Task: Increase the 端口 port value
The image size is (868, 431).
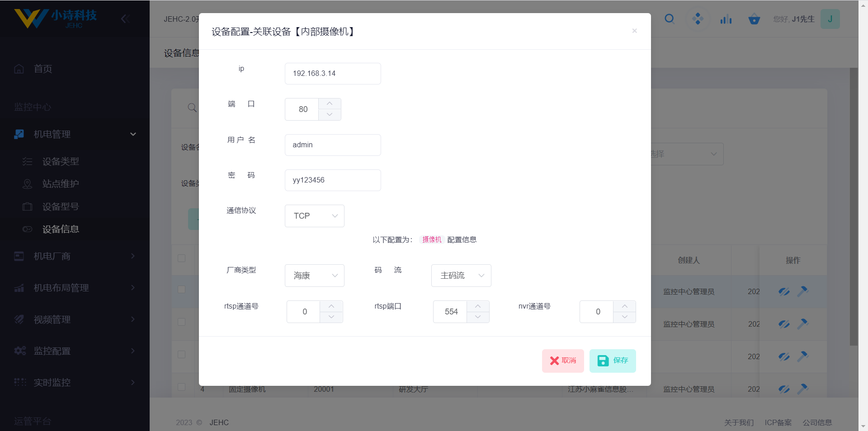Action: pos(330,104)
